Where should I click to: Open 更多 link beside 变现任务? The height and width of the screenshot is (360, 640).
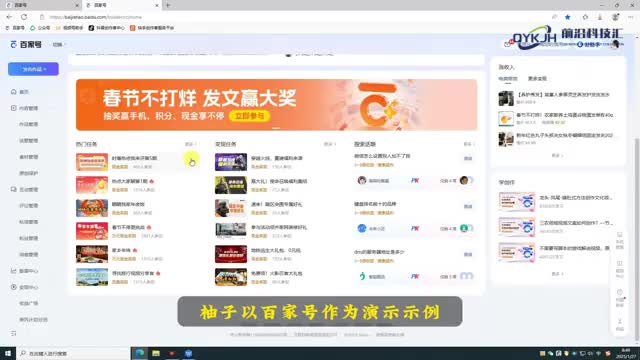[x=330, y=144]
